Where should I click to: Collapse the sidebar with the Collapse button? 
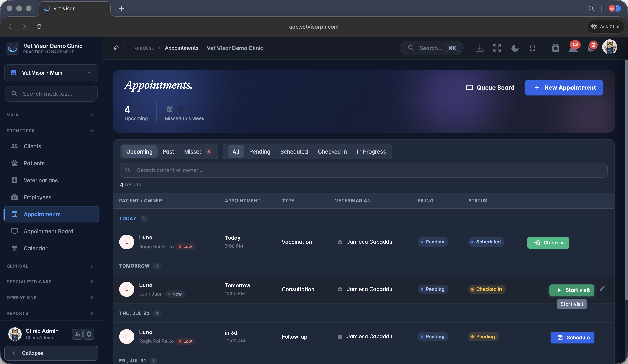coord(51,353)
